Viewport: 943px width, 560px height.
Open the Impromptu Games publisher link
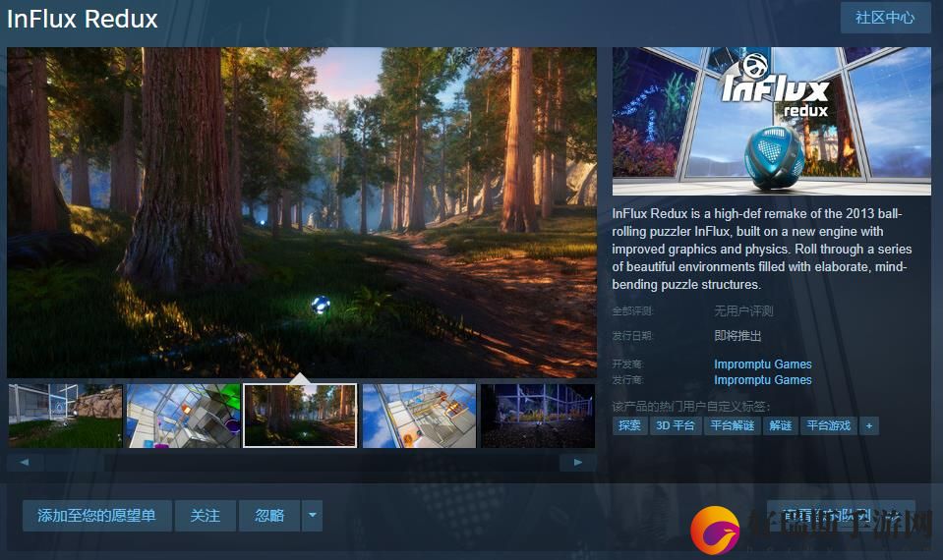[x=763, y=380]
